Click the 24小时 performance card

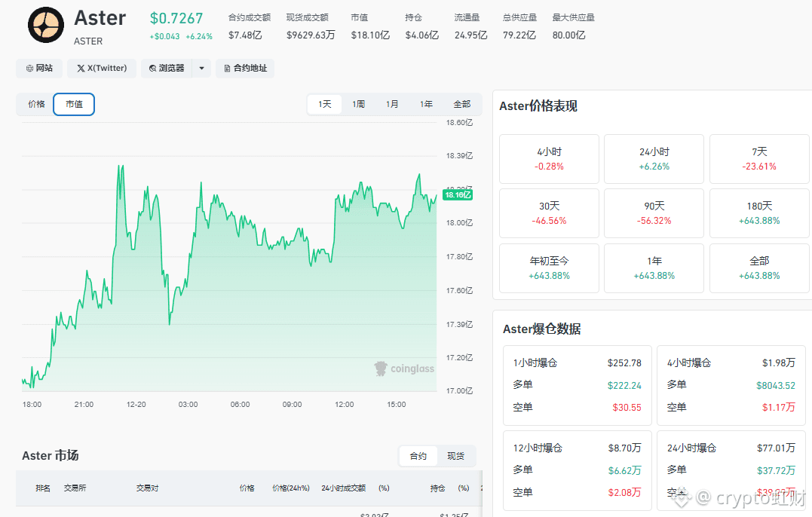(654, 159)
